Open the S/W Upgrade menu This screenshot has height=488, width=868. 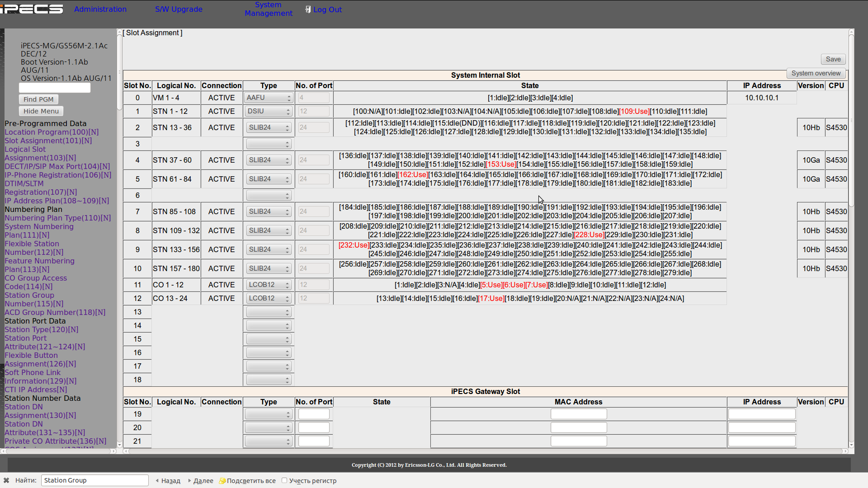click(179, 9)
